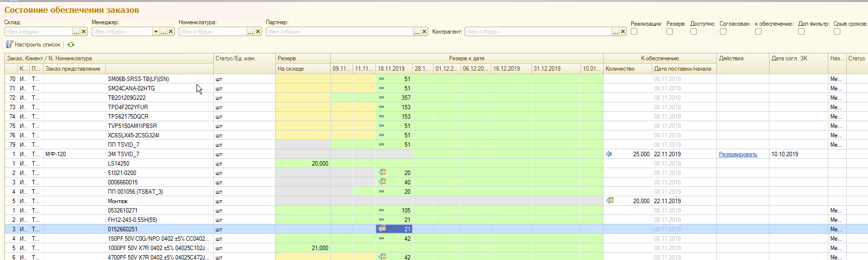Click the Настроить список button label
This screenshot has width=868, height=260.
pyautogui.click(x=38, y=44)
